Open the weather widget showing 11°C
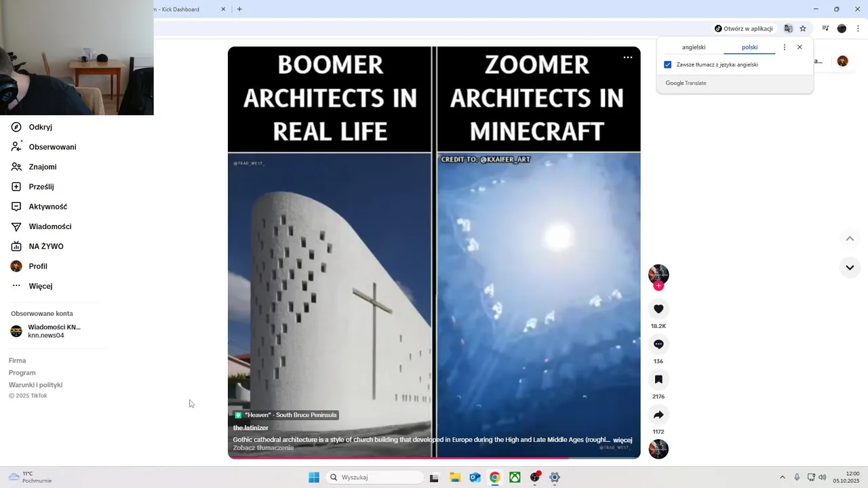This screenshot has height=488, width=868. (30, 477)
